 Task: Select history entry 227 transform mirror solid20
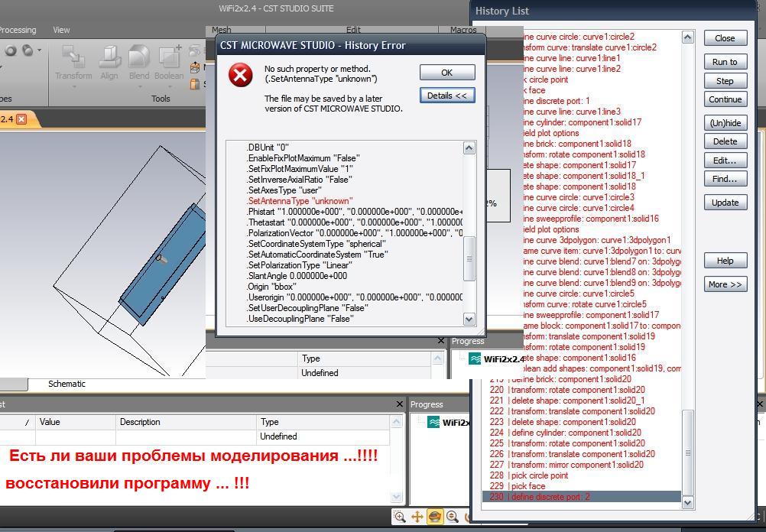(582, 465)
